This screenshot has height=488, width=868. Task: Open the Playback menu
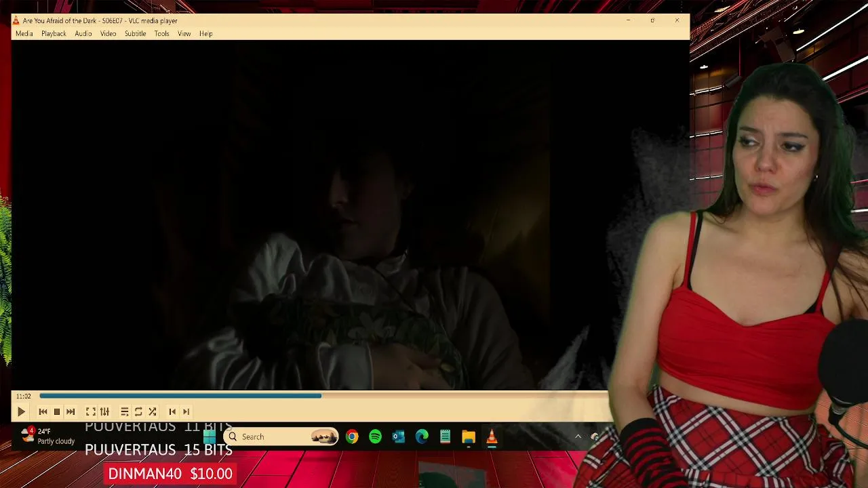point(54,33)
